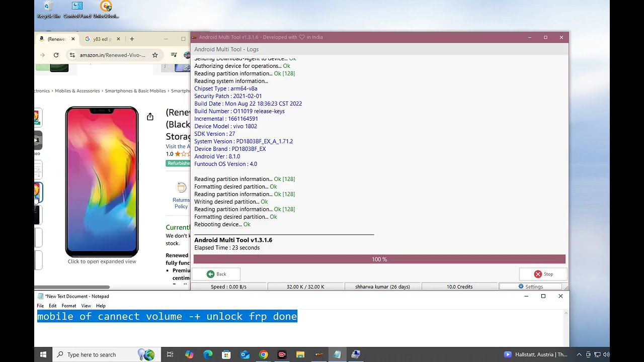Open the View menu in Notepad

[86, 306]
